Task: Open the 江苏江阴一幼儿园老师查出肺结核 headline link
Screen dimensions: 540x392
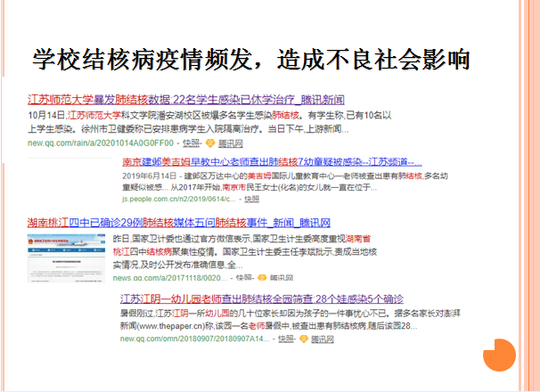Action: point(262,298)
